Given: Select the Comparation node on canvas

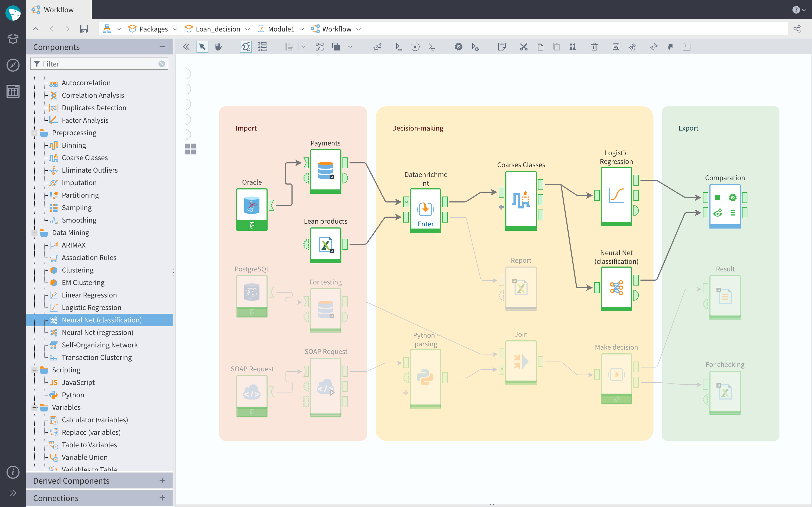Looking at the screenshot, I should [x=725, y=205].
